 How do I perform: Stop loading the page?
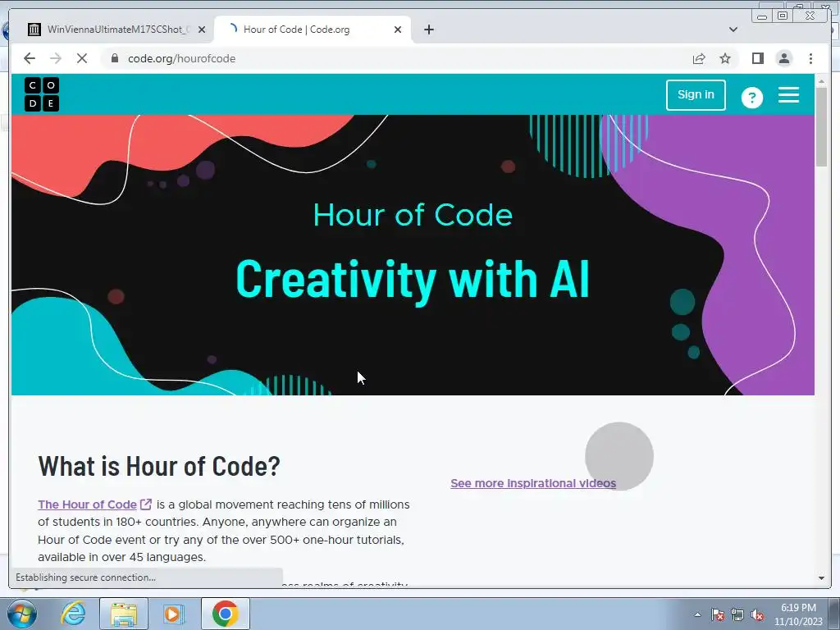click(x=82, y=58)
